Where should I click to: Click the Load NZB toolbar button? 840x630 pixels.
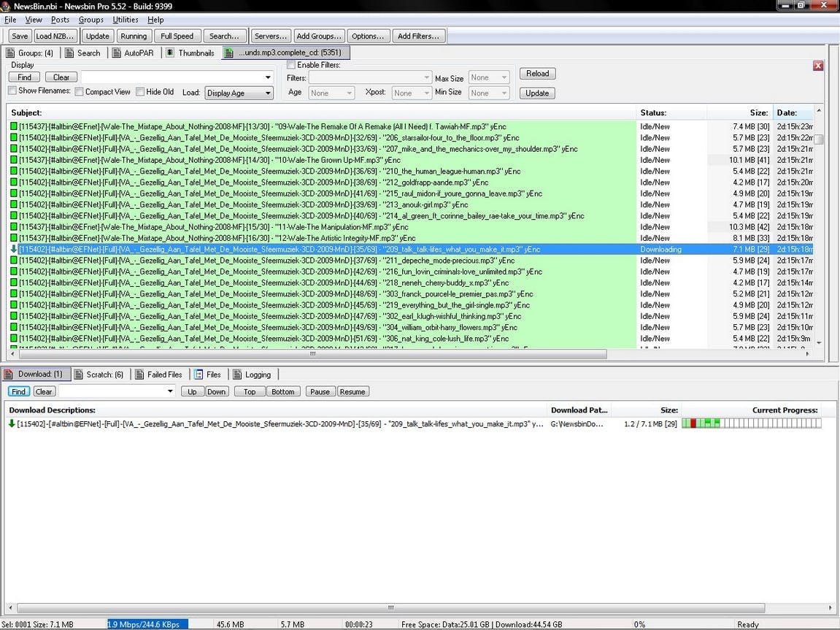55,36
